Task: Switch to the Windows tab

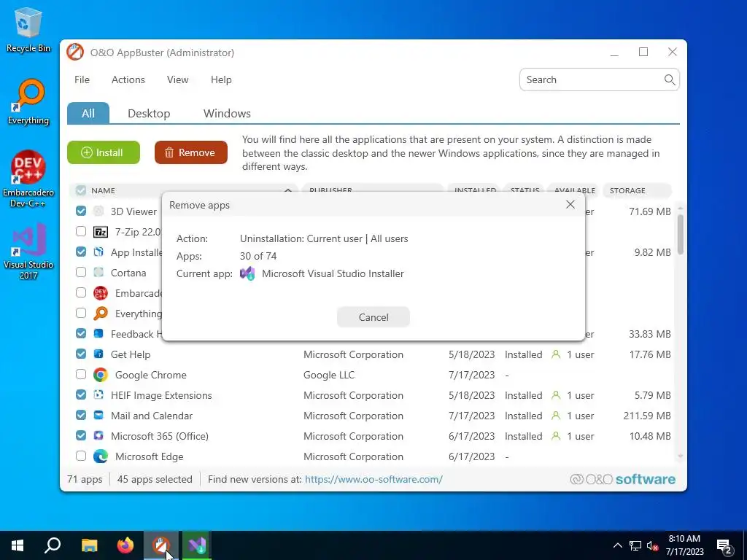Action: [227, 113]
